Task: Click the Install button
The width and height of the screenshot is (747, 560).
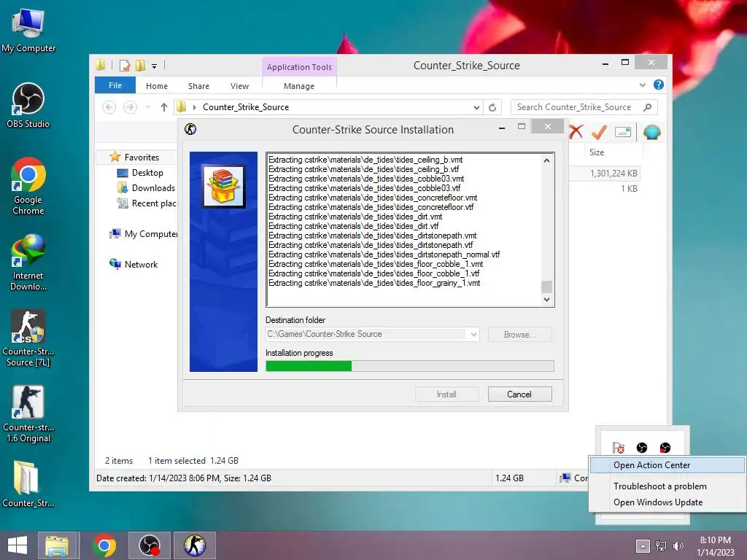Action: point(447,394)
